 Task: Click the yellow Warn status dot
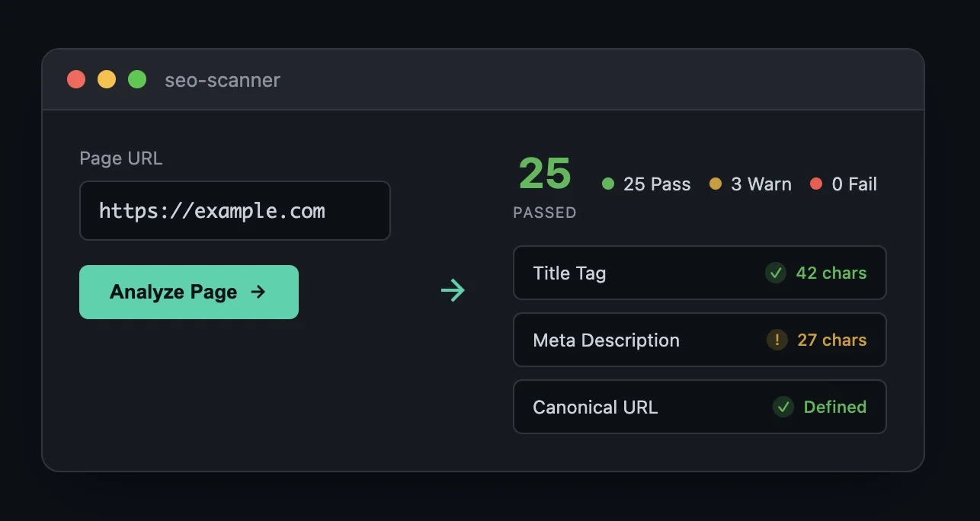pos(715,184)
